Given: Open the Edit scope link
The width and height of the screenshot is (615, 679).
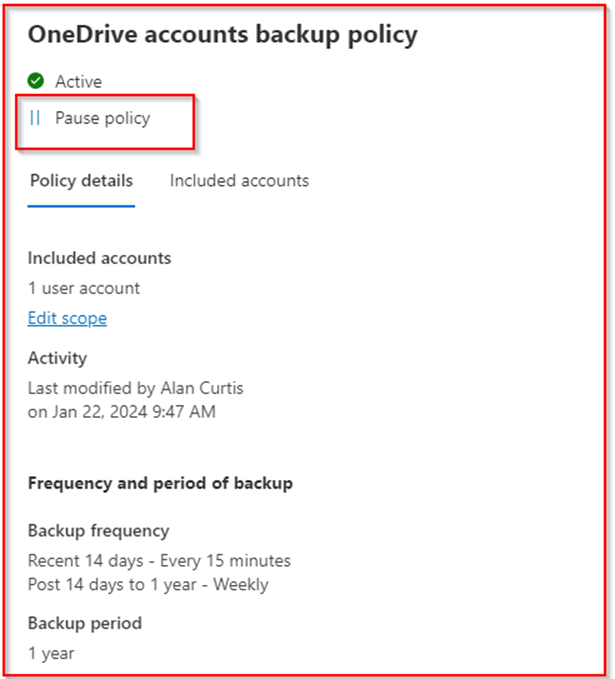Looking at the screenshot, I should click(x=67, y=318).
